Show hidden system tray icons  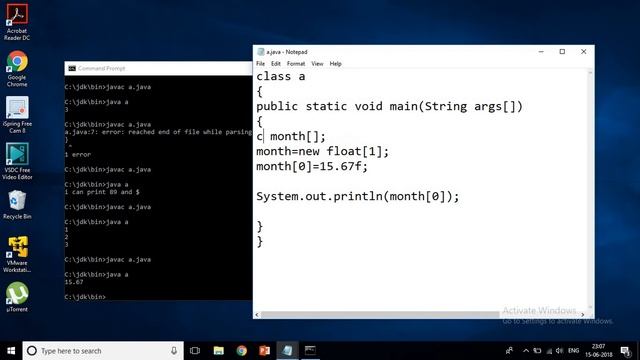[526, 351]
